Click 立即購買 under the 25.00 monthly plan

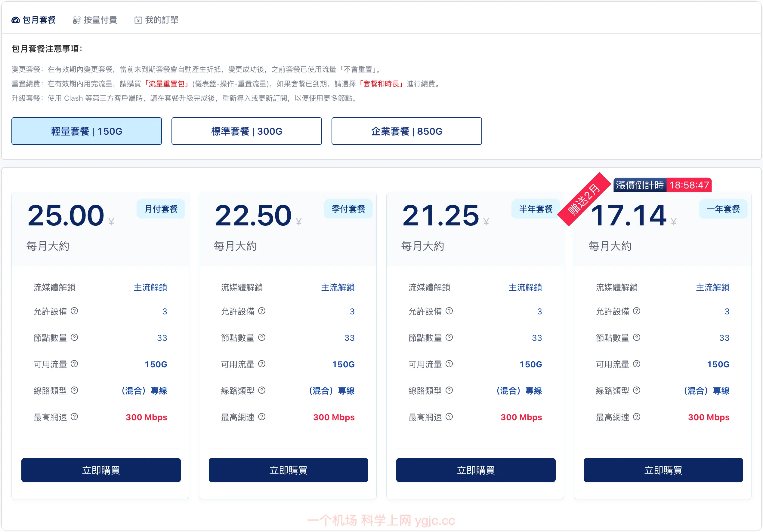[x=101, y=470]
